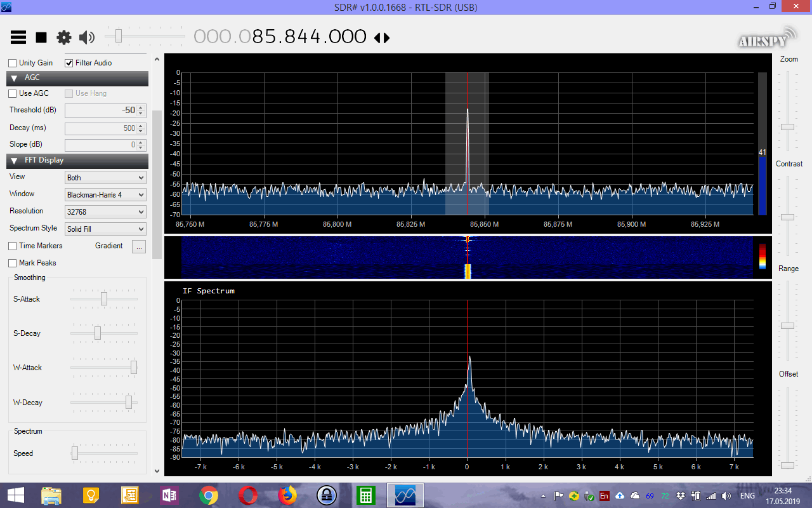
Task: Click the IF Spectrum label
Action: 208,291
